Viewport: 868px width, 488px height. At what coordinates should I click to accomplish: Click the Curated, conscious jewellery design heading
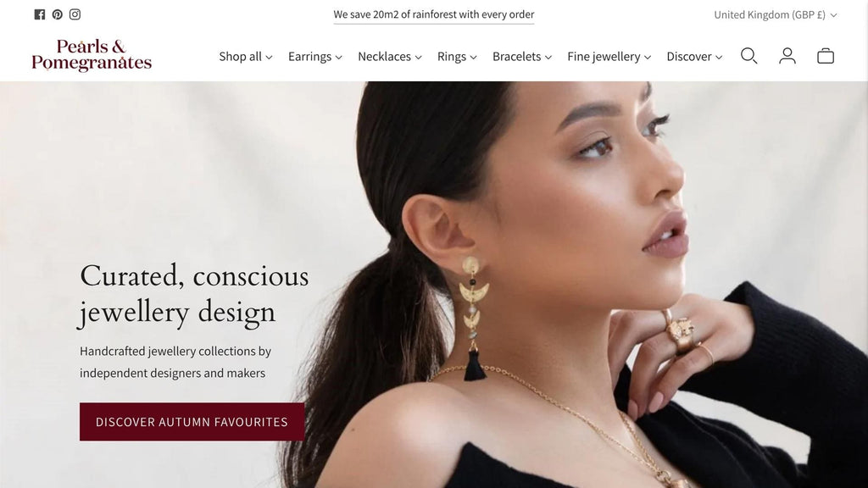194,294
